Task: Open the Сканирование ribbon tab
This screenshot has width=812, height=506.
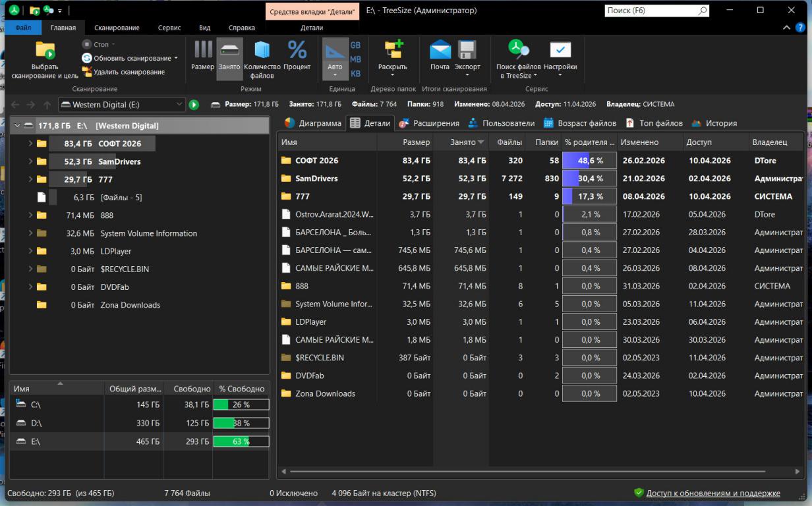Action: [117, 28]
